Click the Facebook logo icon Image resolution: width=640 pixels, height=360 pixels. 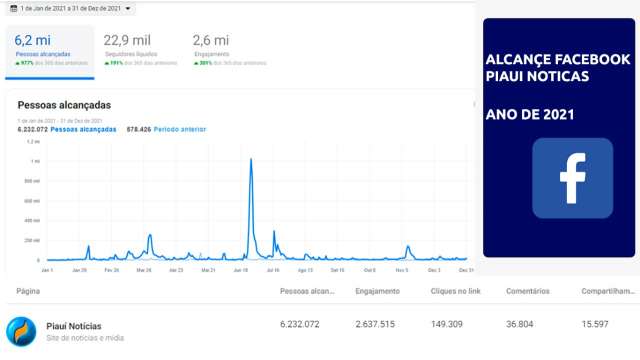pos(572,178)
